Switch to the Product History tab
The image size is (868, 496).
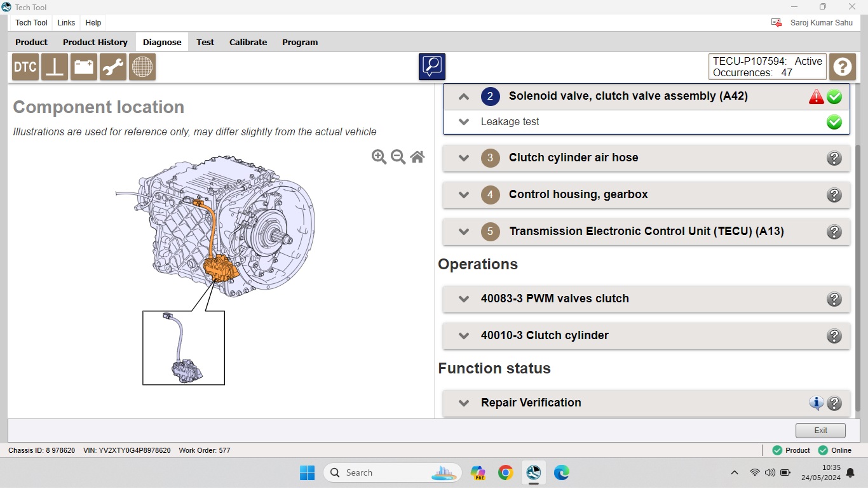[x=95, y=42]
